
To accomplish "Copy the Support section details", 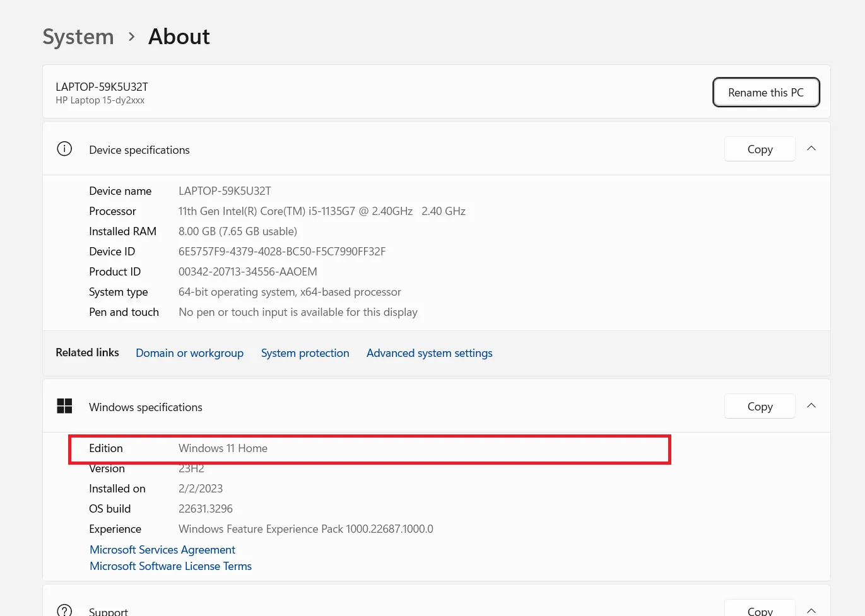I will (x=760, y=610).
